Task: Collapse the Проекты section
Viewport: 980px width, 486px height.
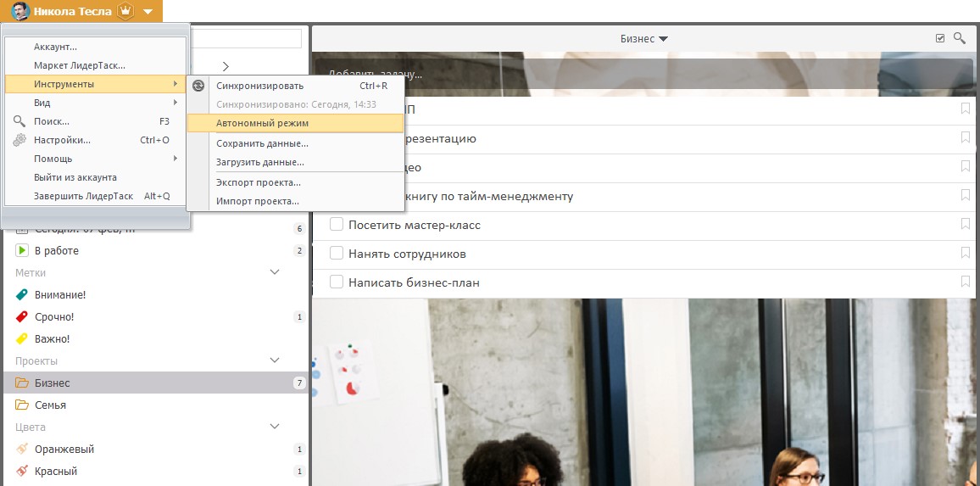Action: (275, 360)
